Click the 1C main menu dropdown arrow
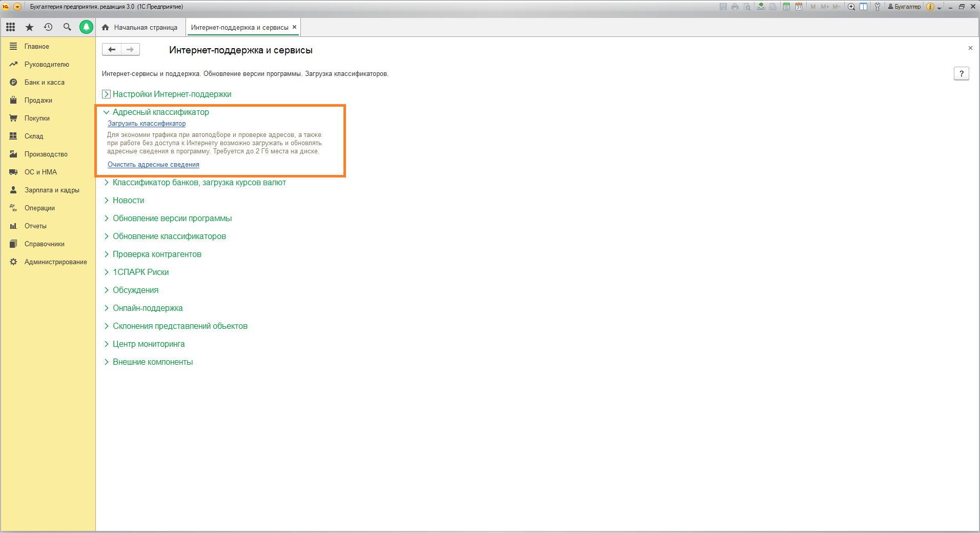This screenshot has width=980, height=533. [x=17, y=7]
